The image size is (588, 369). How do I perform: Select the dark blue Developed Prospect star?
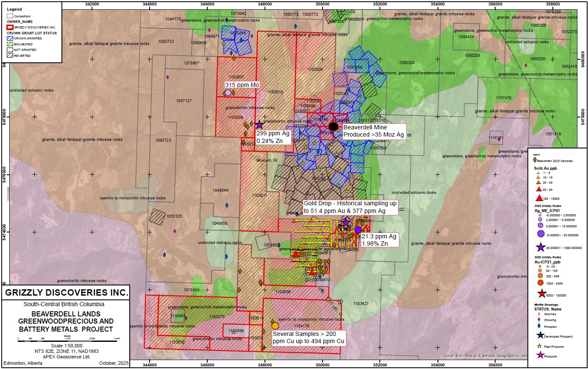(540, 335)
